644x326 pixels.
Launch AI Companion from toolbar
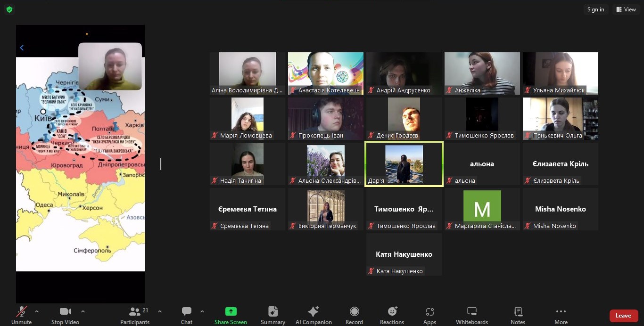click(x=314, y=315)
